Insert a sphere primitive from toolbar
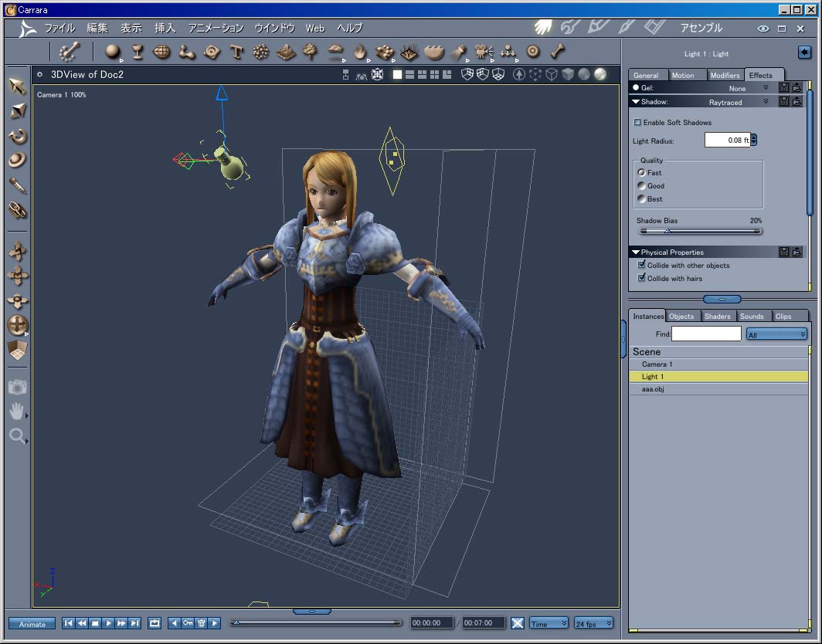The height and width of the screenshot is (644, 822). coord(113,52)
